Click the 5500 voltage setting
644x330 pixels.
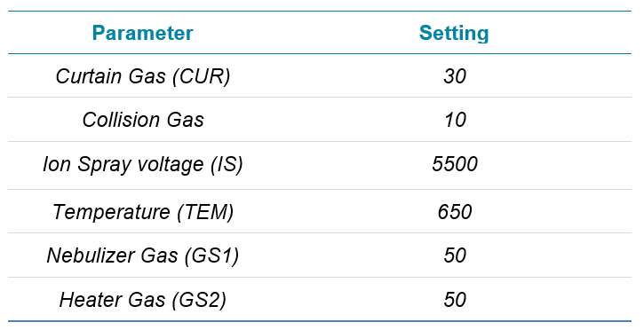[x=455, y=164]
